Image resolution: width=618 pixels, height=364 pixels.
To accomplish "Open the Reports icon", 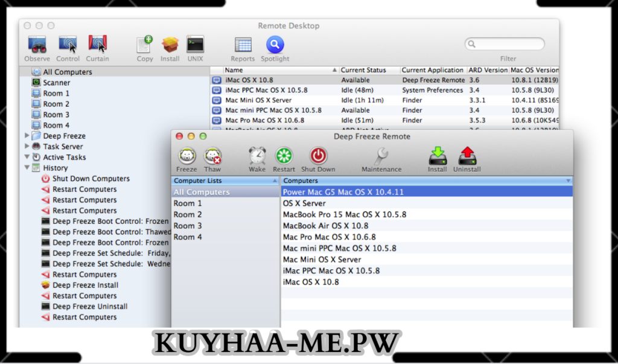I will tap(243, 45).
